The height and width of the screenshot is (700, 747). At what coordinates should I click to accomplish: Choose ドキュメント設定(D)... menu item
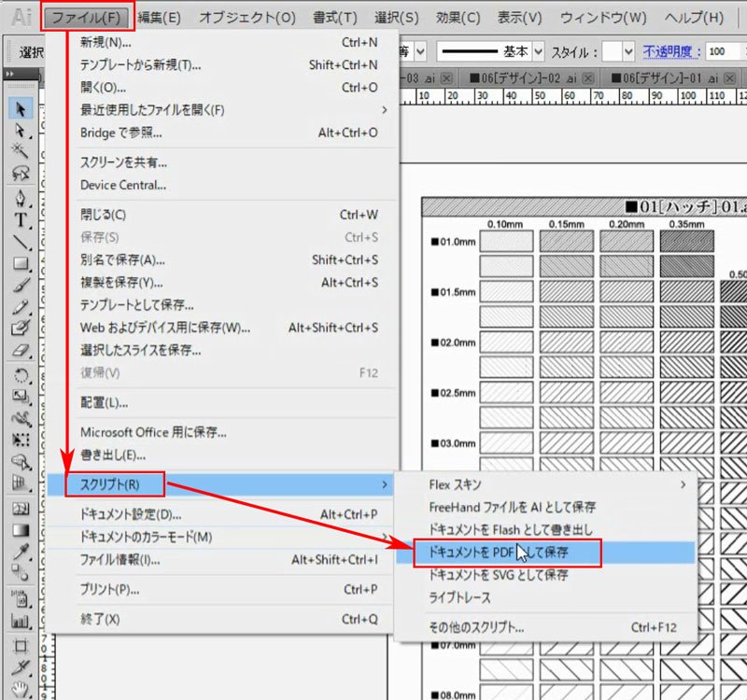pos(221,515)
